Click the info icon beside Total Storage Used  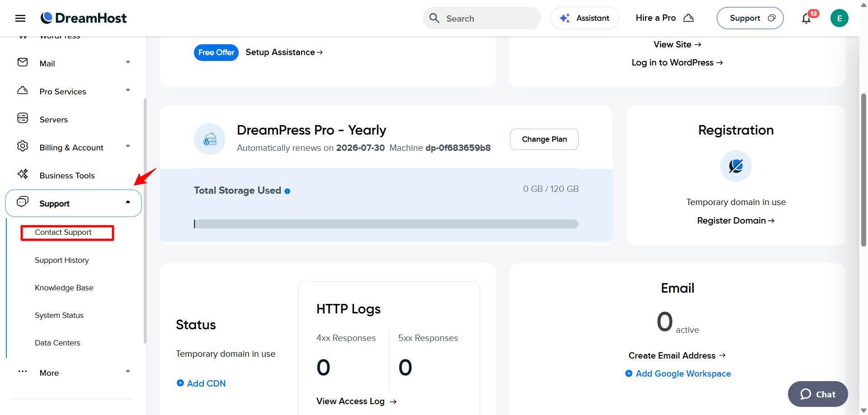287,191
